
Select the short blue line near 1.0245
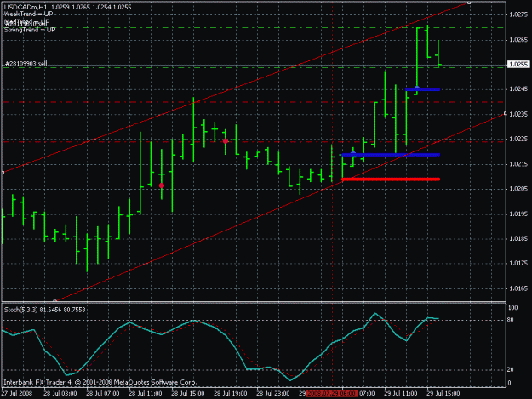pos(423,89)
